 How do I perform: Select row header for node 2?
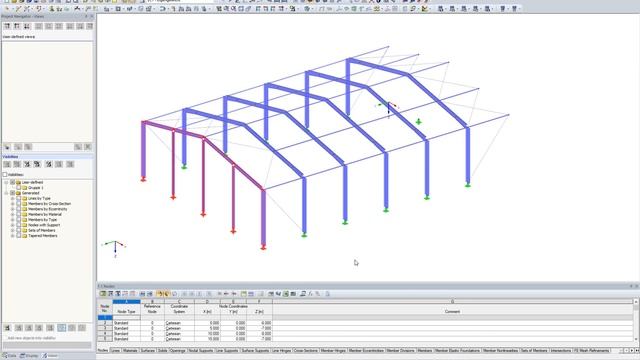click(105, 323)
